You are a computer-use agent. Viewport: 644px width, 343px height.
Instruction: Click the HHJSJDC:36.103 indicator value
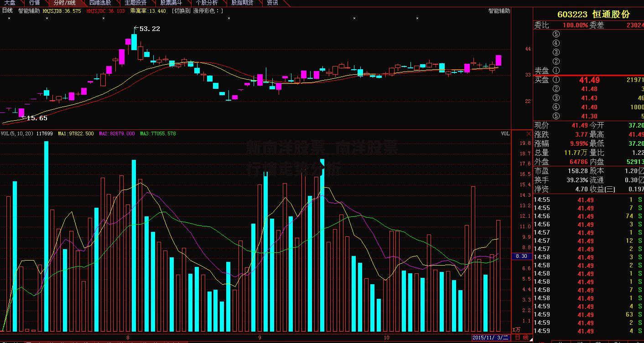[106, 10]
